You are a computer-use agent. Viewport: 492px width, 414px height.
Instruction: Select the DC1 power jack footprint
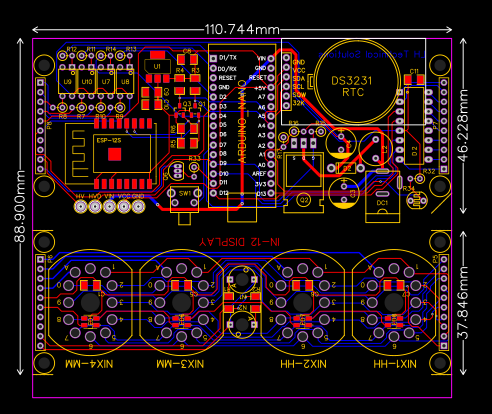point(382,197)
